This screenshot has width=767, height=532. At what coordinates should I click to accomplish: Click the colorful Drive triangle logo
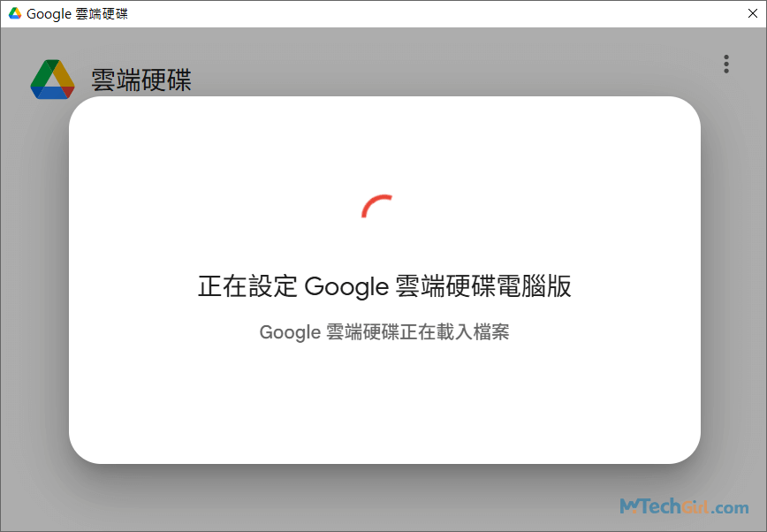53,80
